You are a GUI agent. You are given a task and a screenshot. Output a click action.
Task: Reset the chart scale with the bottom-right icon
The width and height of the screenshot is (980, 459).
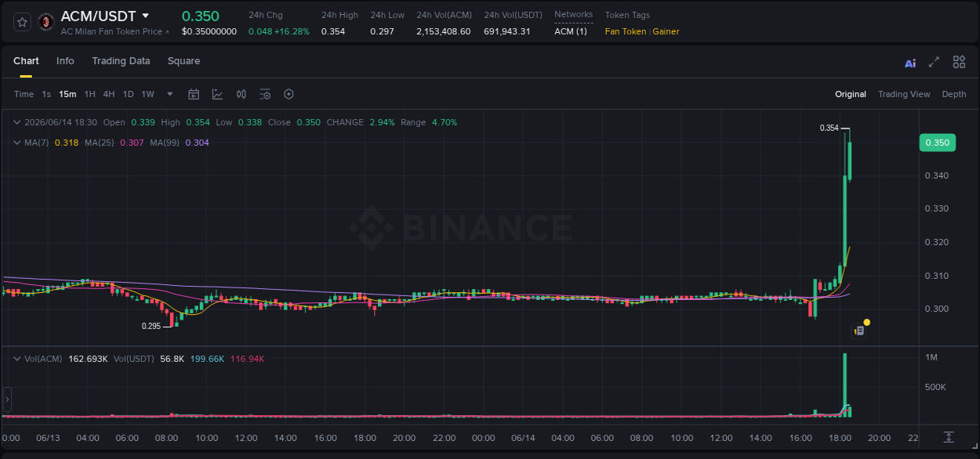949,437
